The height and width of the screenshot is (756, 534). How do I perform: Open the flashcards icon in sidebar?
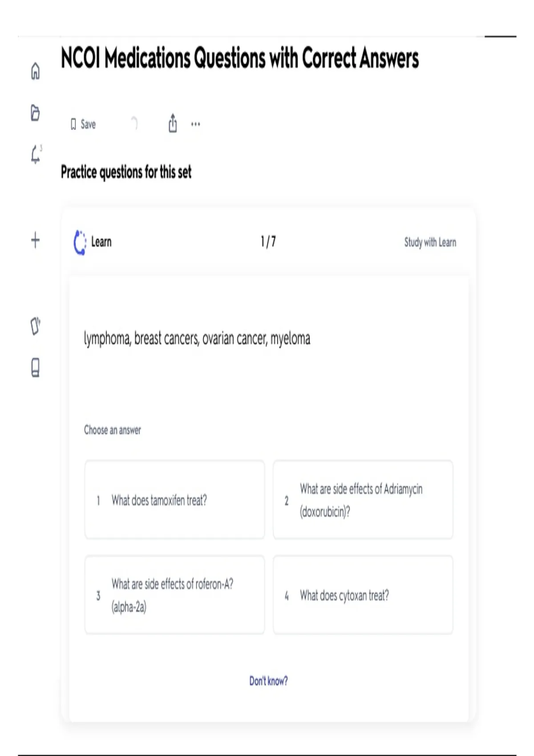point(36,326)
